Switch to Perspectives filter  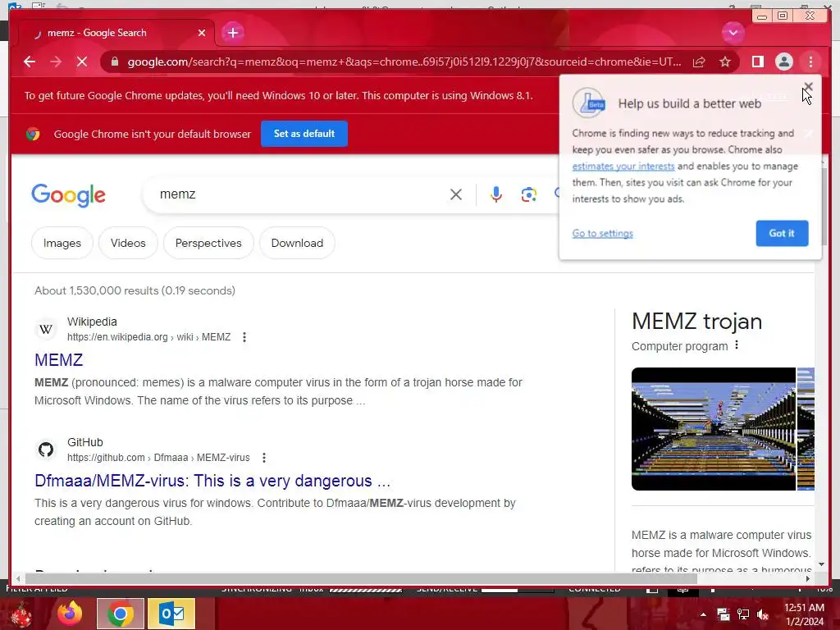pos(208,243)
